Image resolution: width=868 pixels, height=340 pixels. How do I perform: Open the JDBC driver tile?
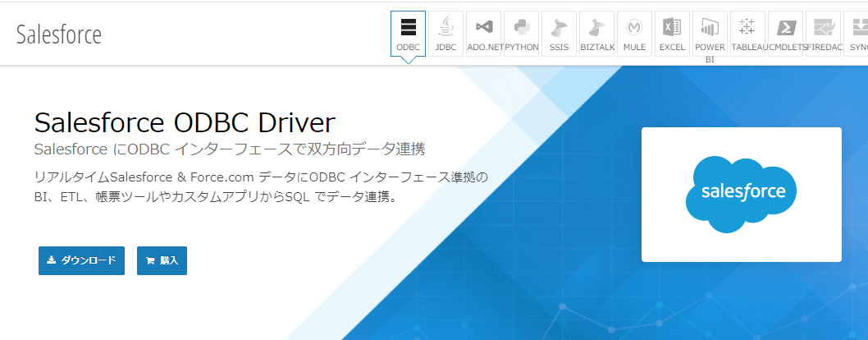pos(445,34)
